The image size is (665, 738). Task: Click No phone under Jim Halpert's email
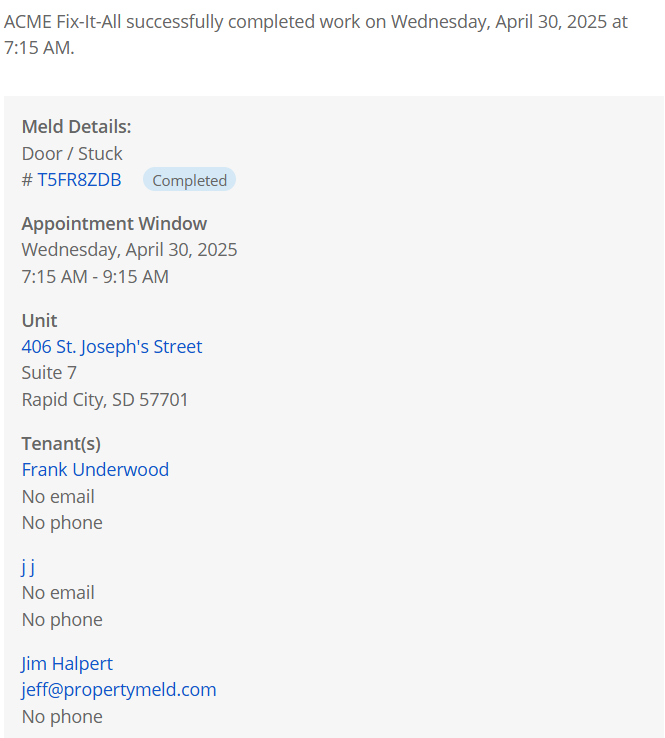[62, 717]
